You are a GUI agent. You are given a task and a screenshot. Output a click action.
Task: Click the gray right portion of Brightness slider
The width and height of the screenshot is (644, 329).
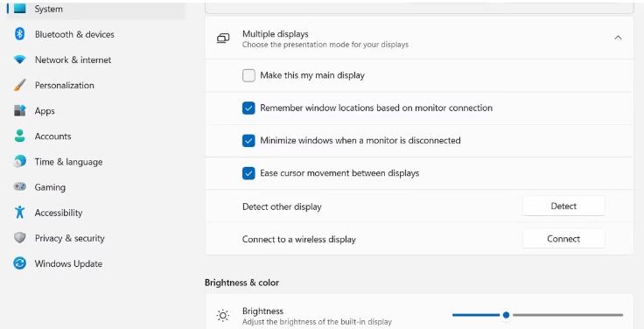coord(568,315)
